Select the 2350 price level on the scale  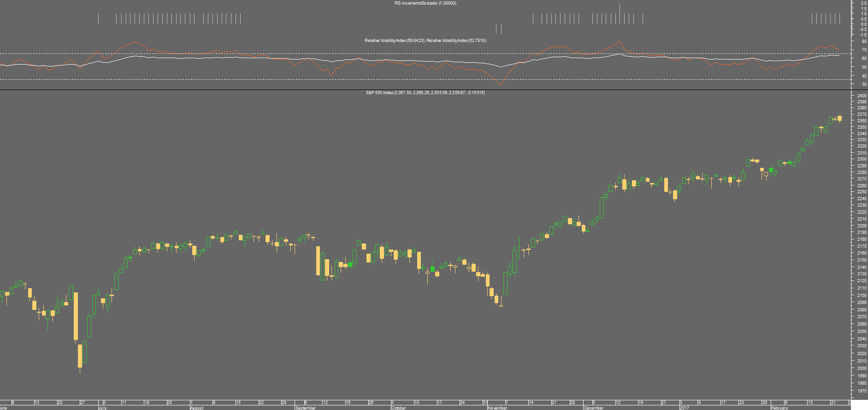click(862, 127)
